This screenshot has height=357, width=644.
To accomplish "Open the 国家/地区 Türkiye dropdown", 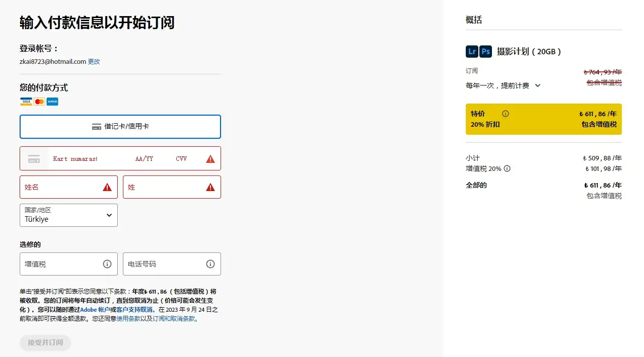I will pos(68,215).
